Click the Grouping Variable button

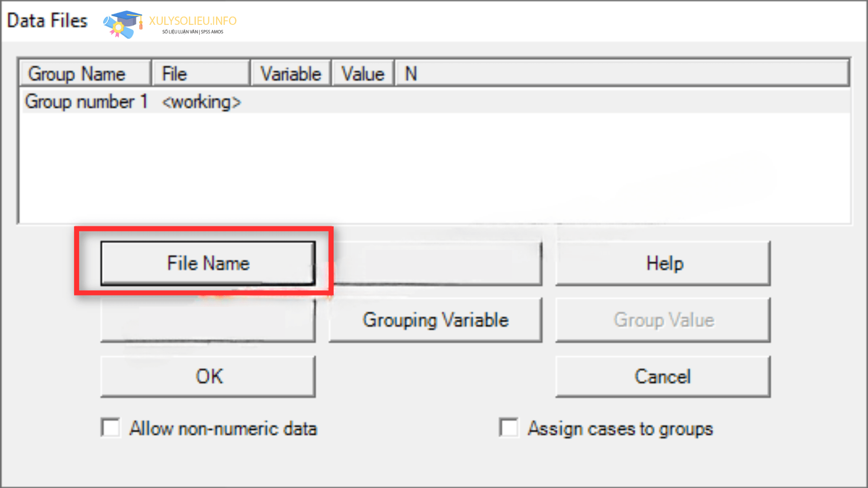coord(434,320)
